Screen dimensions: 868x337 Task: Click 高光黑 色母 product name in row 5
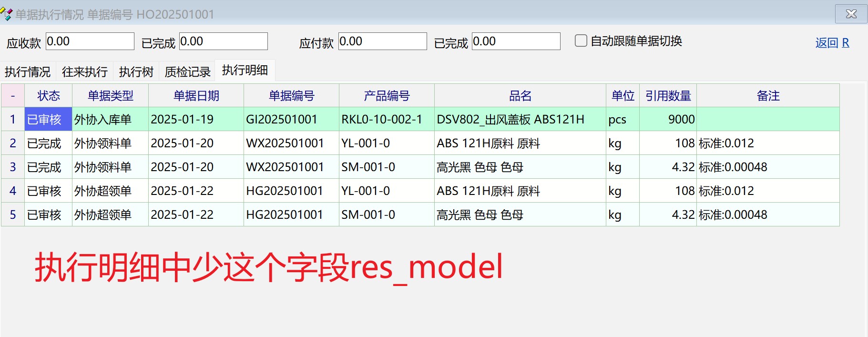click(x=480, y=215)
